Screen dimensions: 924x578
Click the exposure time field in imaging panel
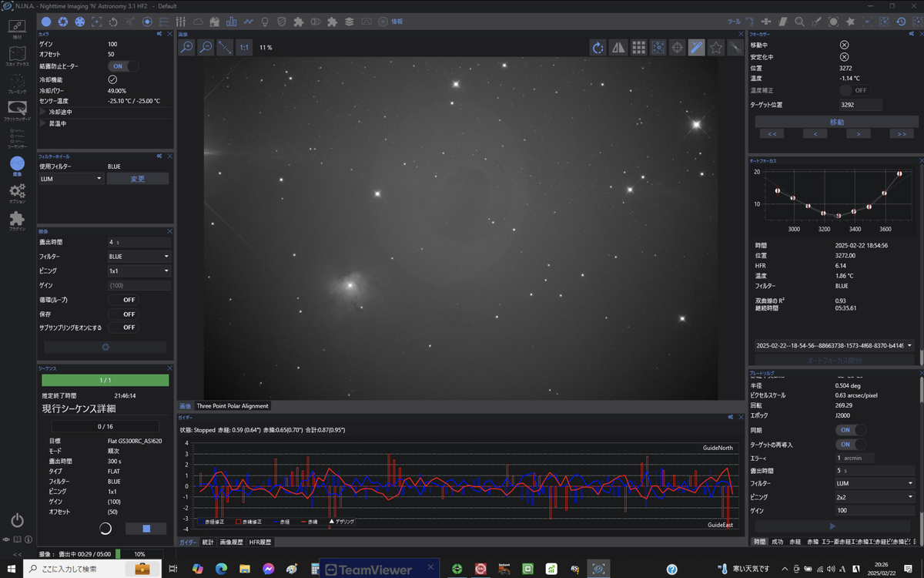tap(139, 242)
